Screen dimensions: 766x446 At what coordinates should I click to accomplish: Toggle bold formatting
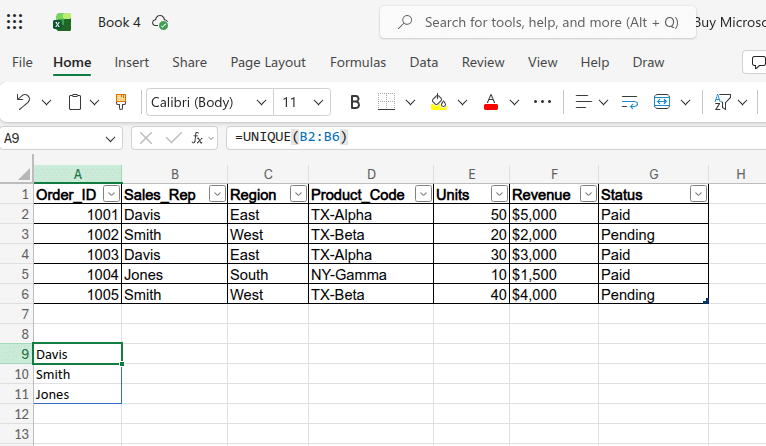coord(354,102)
